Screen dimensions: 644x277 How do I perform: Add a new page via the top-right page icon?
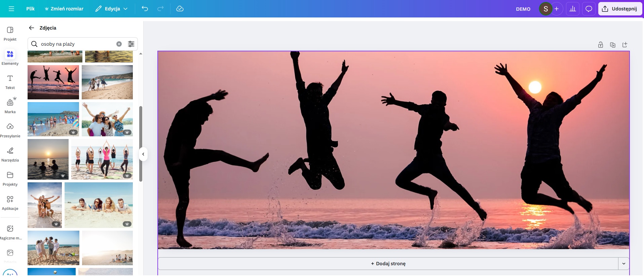click(624, 45)
